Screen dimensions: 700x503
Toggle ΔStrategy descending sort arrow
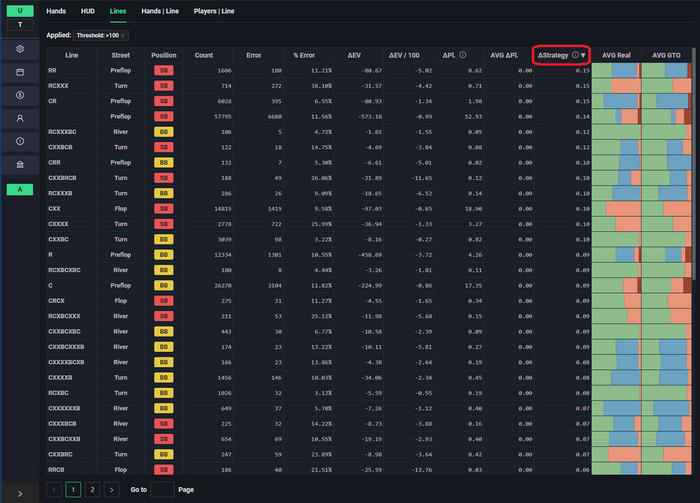[584, 55]
